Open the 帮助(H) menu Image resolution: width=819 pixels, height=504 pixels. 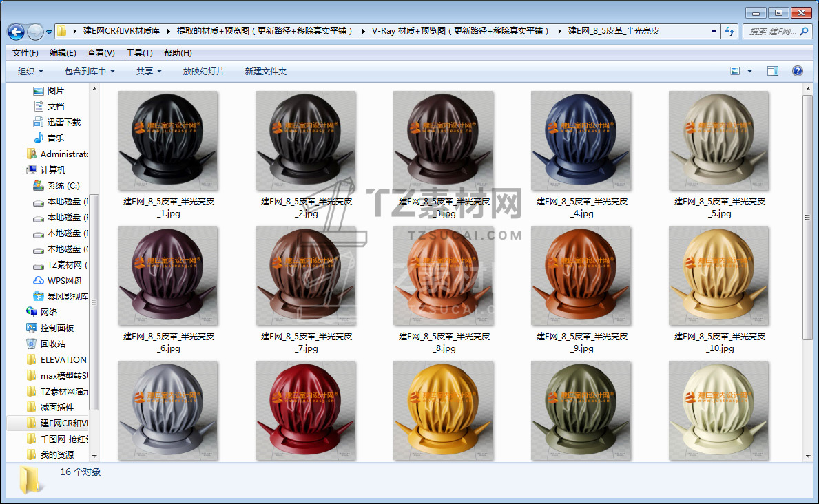tap(178, 53)
